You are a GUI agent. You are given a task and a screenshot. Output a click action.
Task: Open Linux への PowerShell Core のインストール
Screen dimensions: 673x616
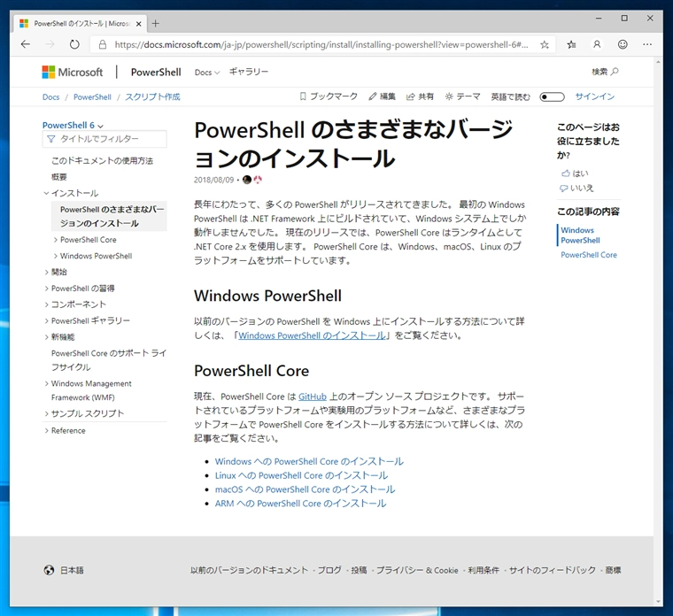301,476
